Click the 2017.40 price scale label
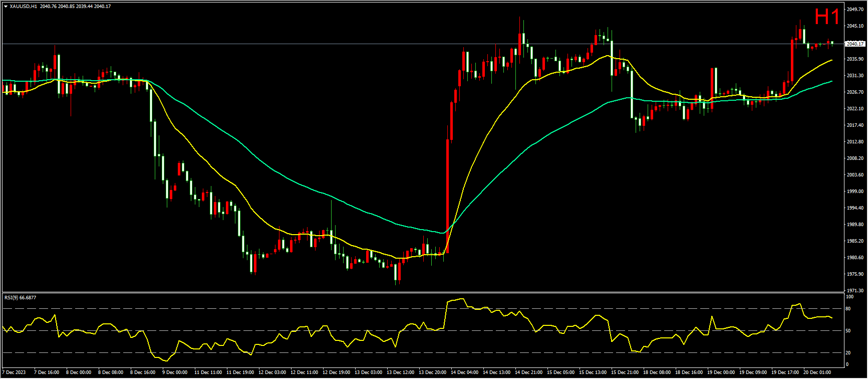868x379 pixels. [x=855, y=125]
